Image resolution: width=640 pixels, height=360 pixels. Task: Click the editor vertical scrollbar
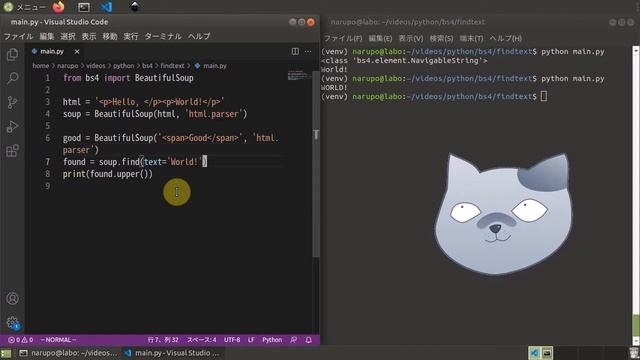[316, 163]
